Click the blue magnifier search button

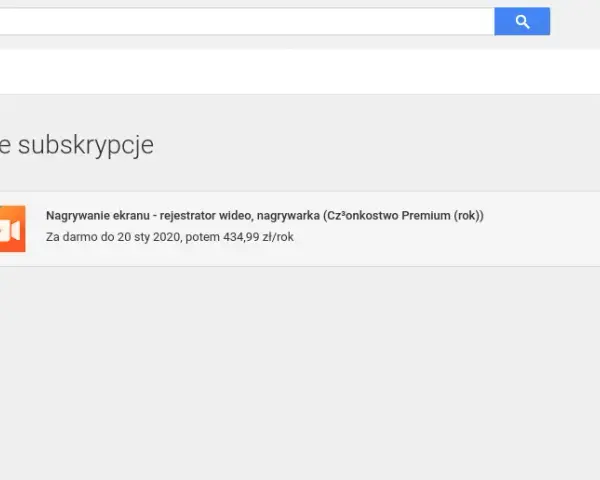tap(522, 21)
